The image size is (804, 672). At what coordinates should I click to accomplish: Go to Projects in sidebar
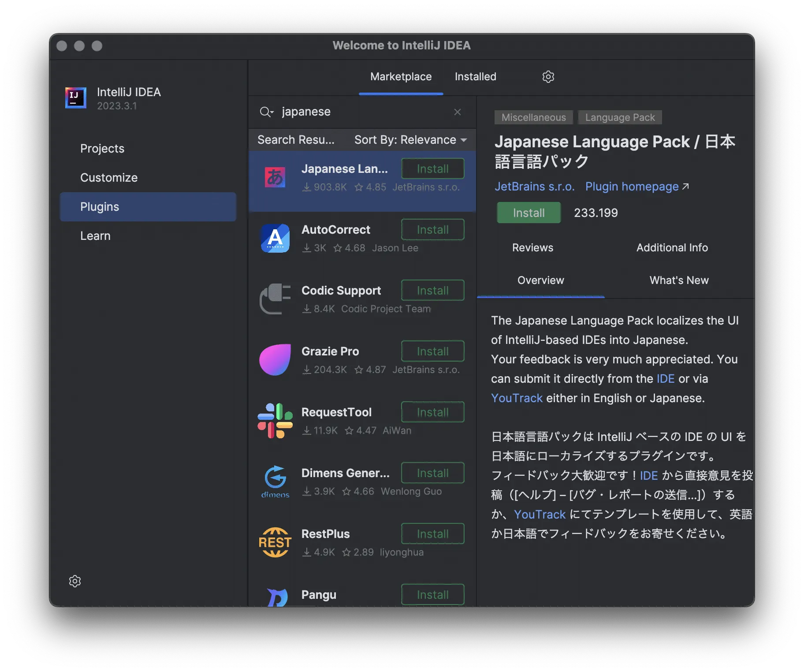tap(102, 149)
